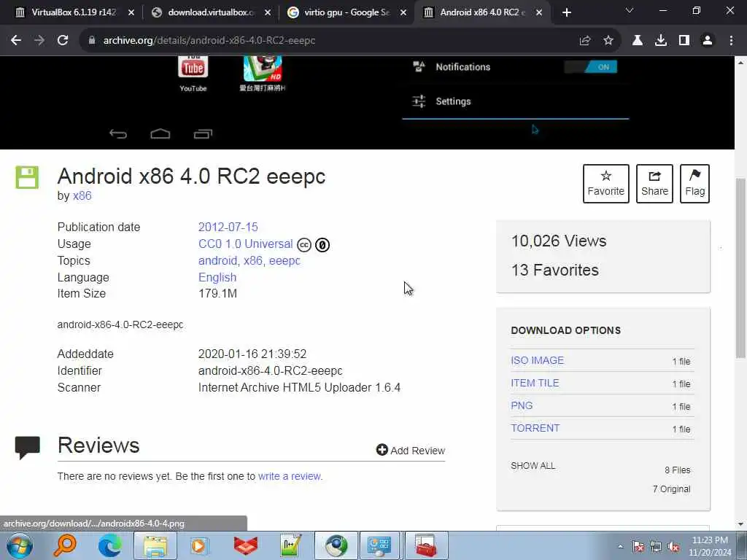The image size is (747, 560).
Task: Click the Android recent apps icon in preview
Action: 203,134
